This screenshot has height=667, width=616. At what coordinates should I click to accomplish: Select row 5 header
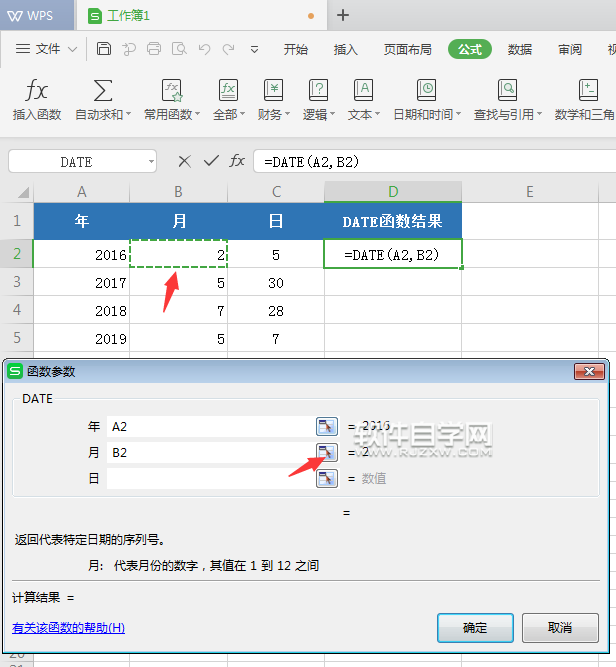(17, 338)
